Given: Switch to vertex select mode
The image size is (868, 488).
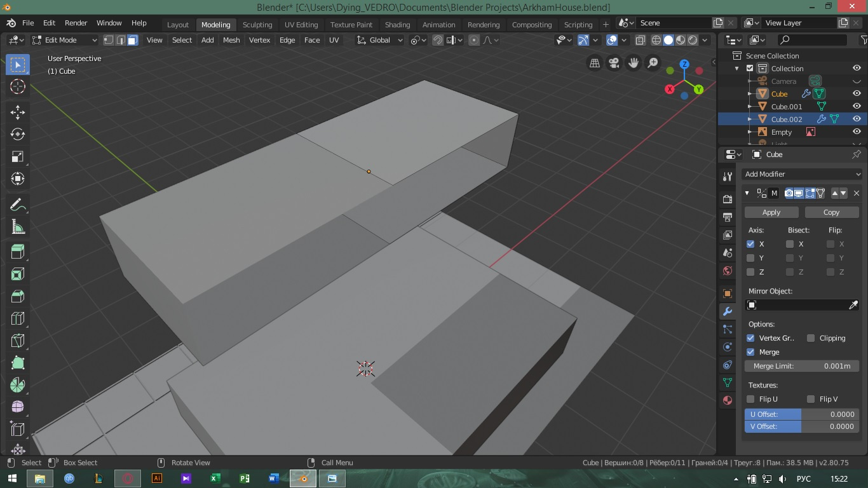Looking at the screenshot, I should (109, 40).
